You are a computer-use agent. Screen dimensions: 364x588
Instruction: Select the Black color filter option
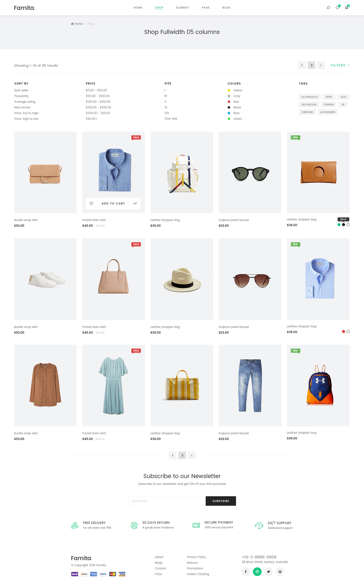234,107
